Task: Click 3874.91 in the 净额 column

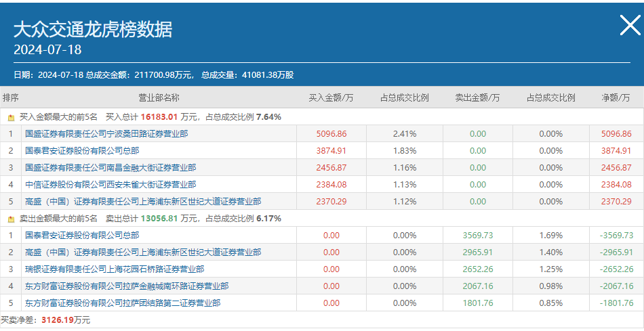Action: pyautogui.click(x=616, y=150)
